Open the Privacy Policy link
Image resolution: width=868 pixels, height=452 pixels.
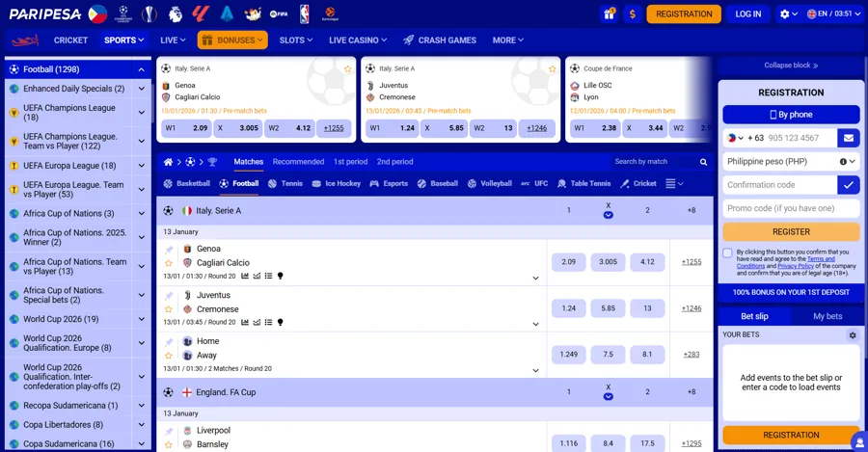[796, 266]
